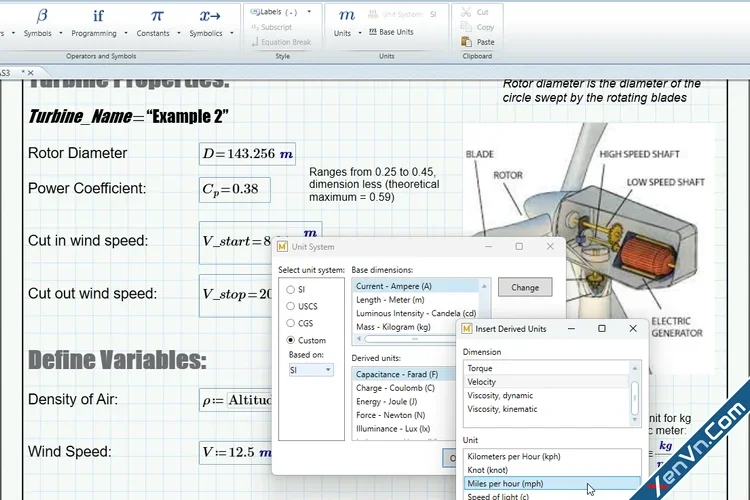Click the Paste clipboard icon
750x500 pixels.
pos(466,42)
